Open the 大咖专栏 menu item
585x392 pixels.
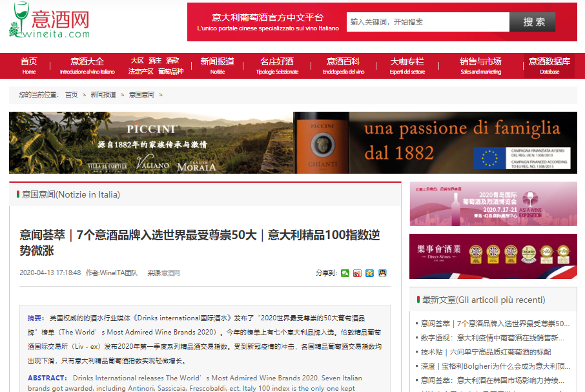pos(407,65)
